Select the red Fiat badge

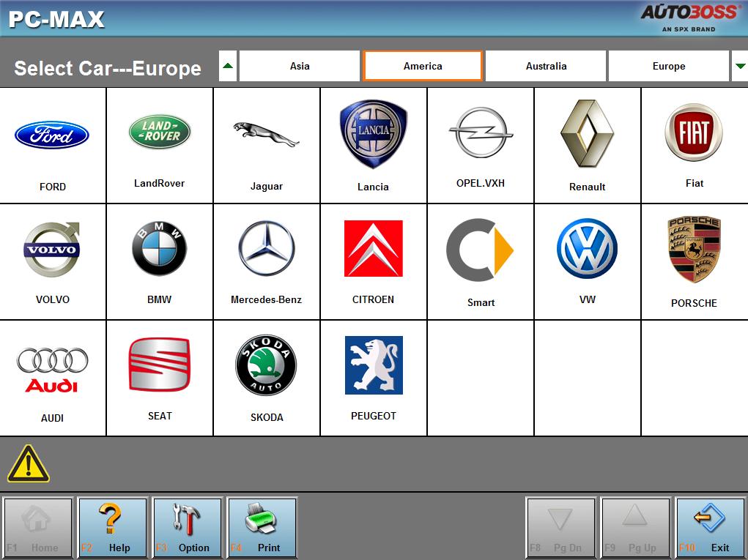click(694, 132)
